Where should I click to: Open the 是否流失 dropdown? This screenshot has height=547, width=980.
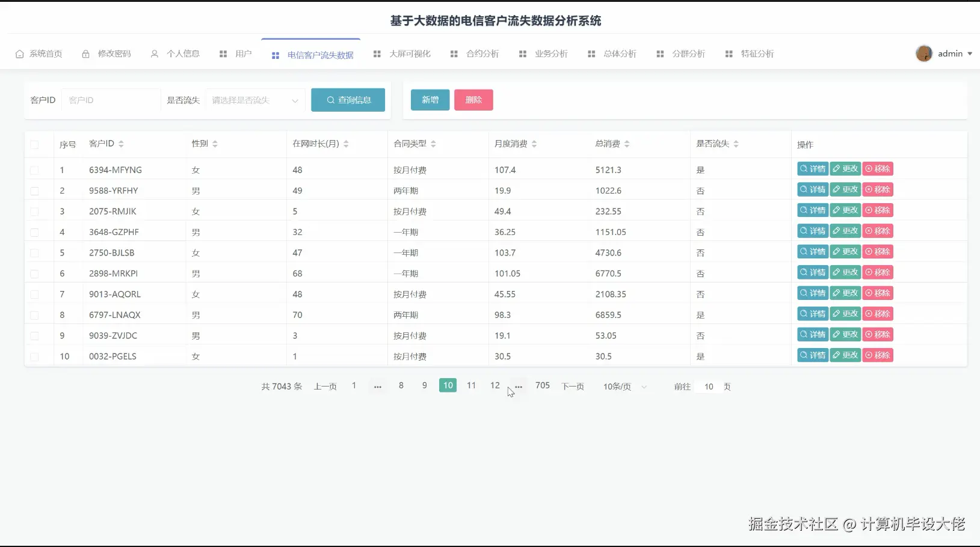point(255,100)
